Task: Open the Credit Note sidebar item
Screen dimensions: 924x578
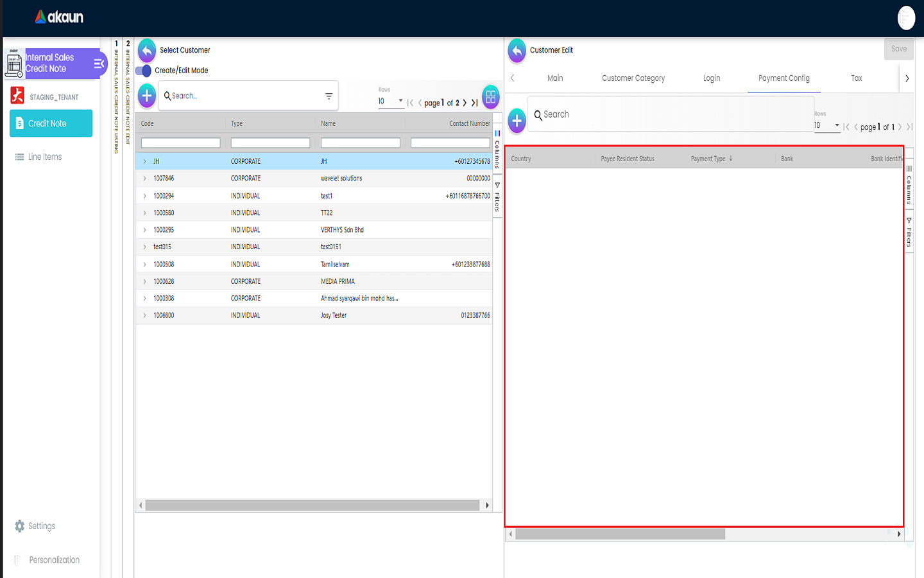Action: (51, 123)
